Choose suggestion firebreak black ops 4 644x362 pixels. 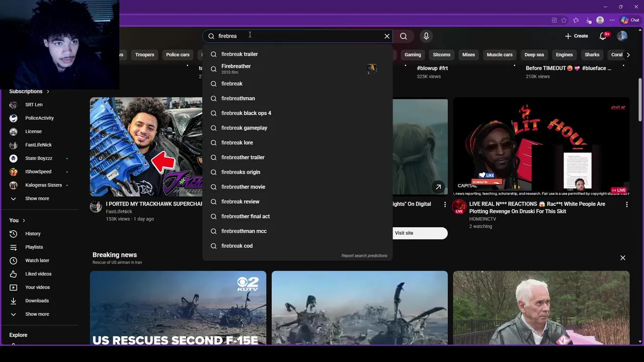pyautogui.click(x=297, y=113)
